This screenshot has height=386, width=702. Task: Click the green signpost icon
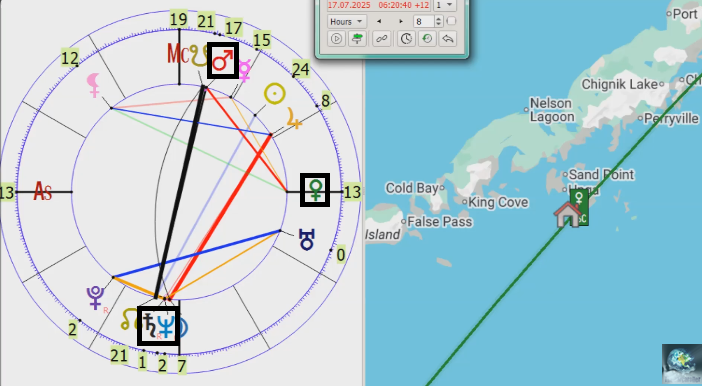click(x=357, y=39)
